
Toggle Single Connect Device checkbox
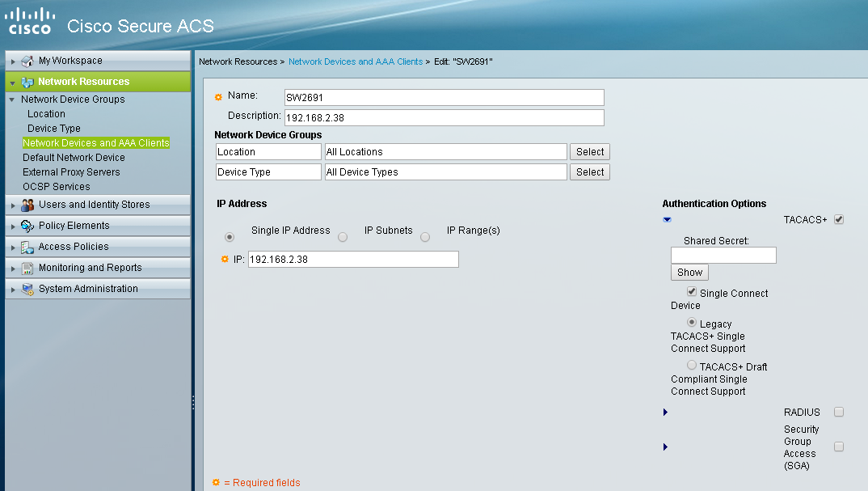point(692,291)
